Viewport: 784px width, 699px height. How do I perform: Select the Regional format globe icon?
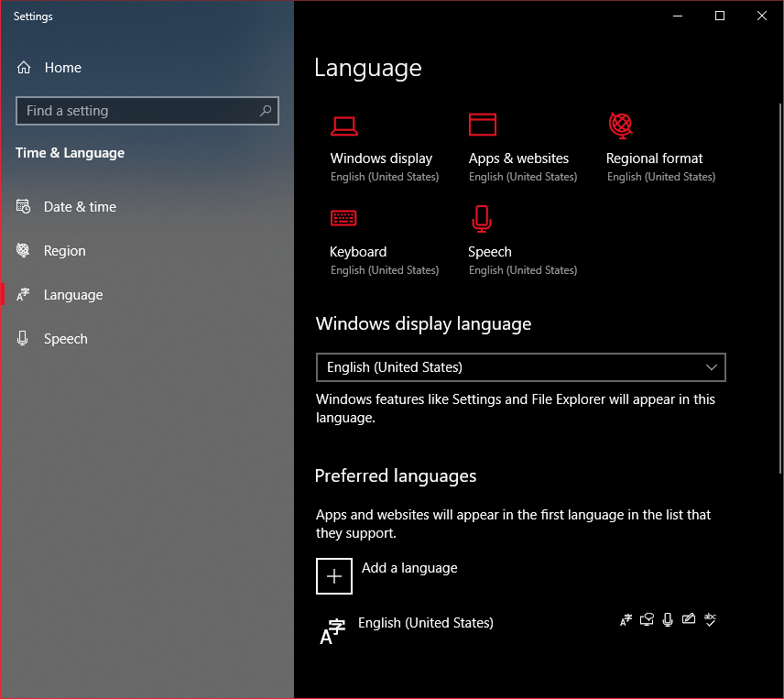pos(620,126)
